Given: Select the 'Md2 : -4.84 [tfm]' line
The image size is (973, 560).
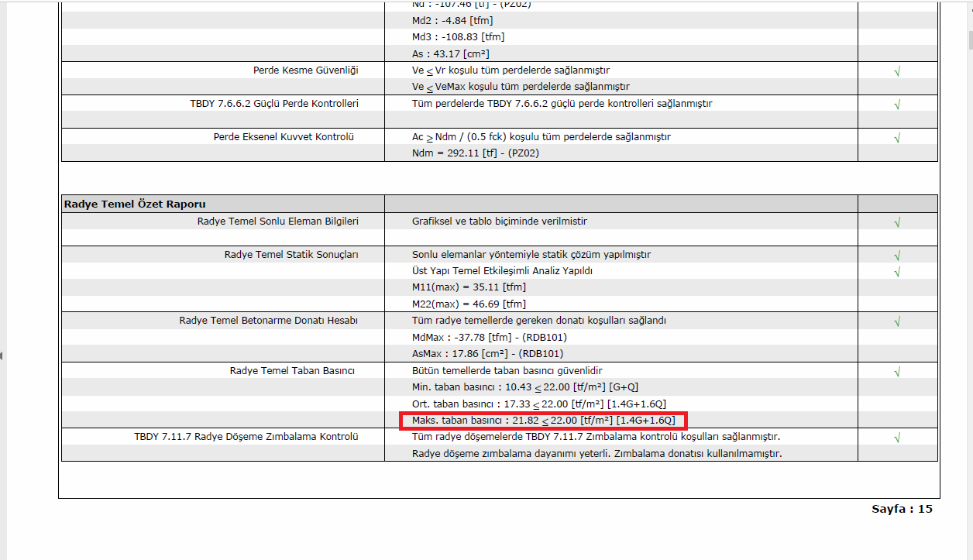Looking at the screenshot, I should click(452, 21).
